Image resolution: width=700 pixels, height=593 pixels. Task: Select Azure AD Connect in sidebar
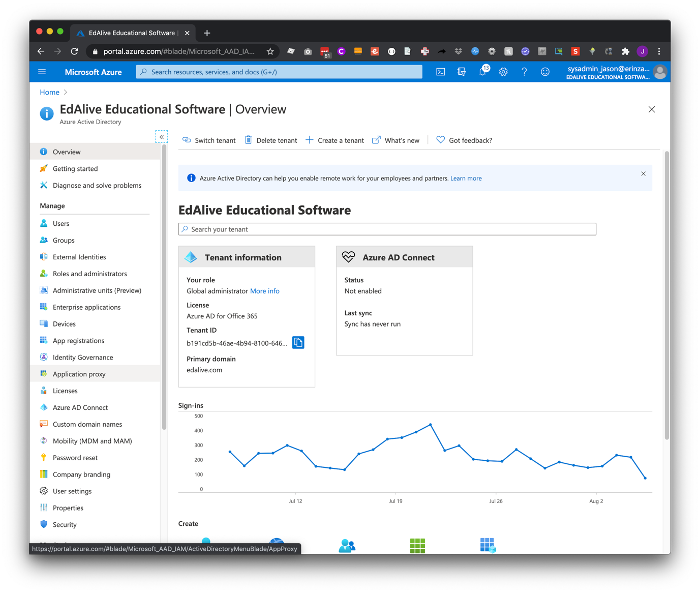click(x=80, y=407)
